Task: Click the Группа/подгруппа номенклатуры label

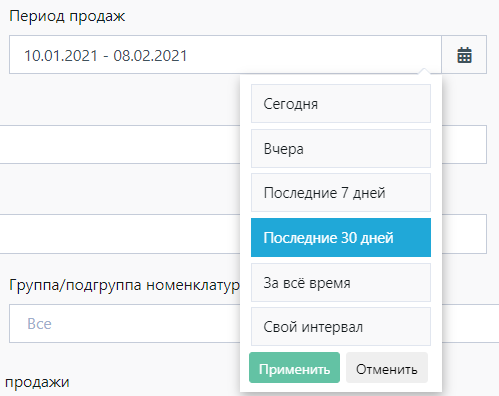Action: click(x=124, y=285)
